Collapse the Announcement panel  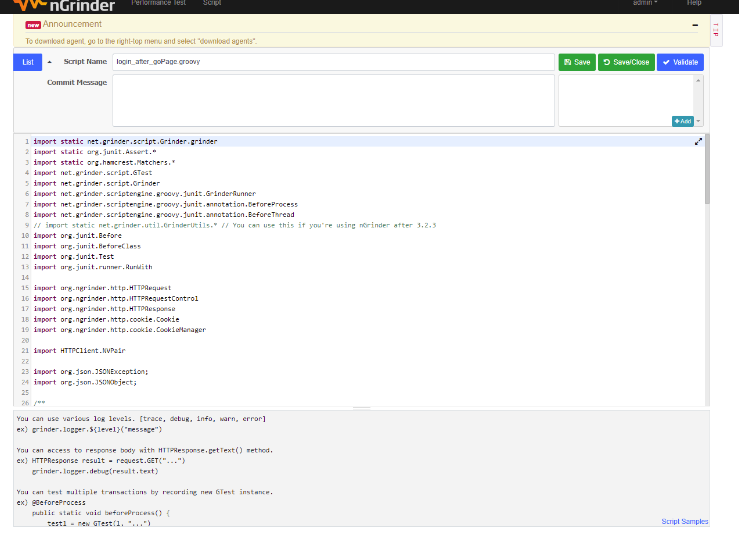coord(695,25)
